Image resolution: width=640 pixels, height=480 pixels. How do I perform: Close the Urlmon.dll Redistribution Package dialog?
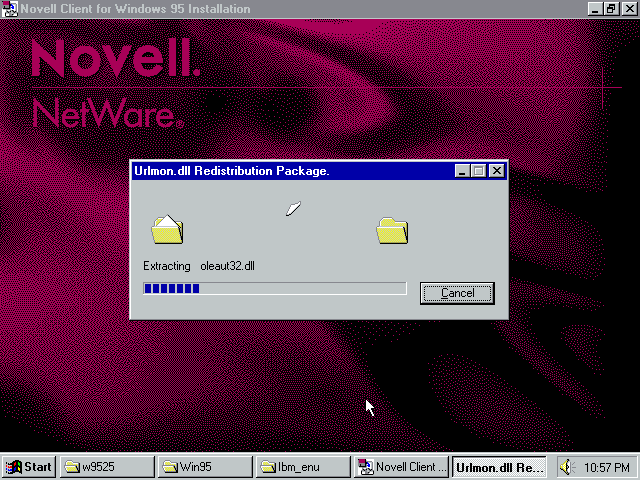[497, 171]
